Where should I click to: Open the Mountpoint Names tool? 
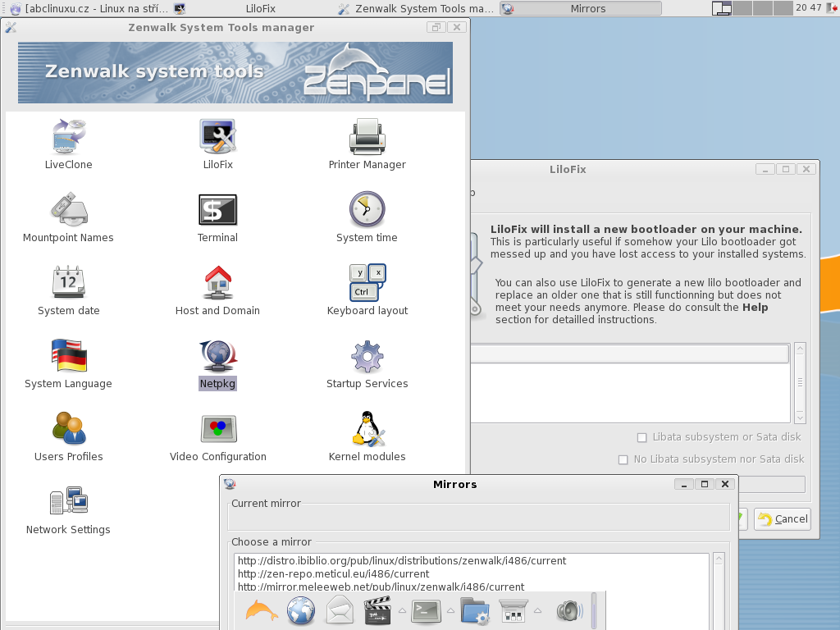69,217
